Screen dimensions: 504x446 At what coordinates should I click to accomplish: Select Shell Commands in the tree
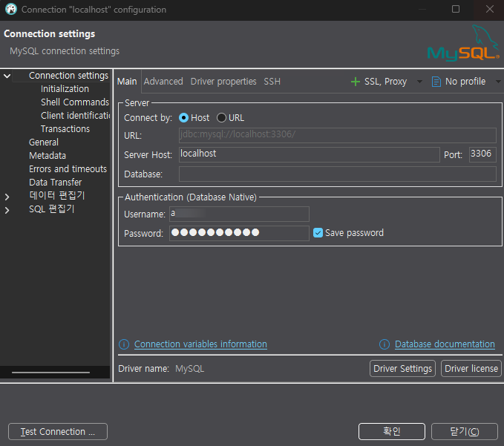pos(75,102)
